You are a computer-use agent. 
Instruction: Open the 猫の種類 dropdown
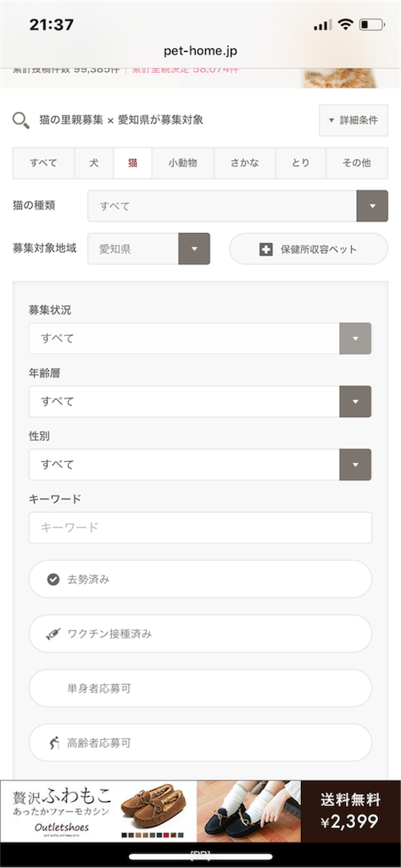click(237, 206)
